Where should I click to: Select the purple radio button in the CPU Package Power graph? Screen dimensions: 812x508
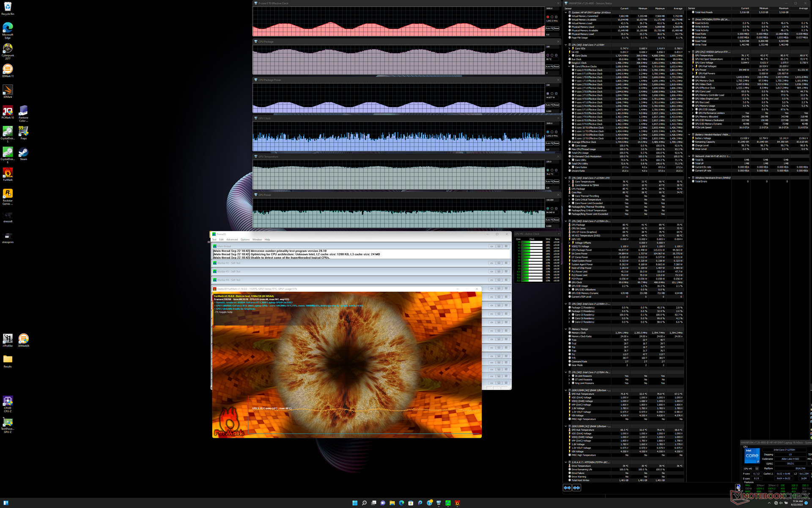[548, 94]
